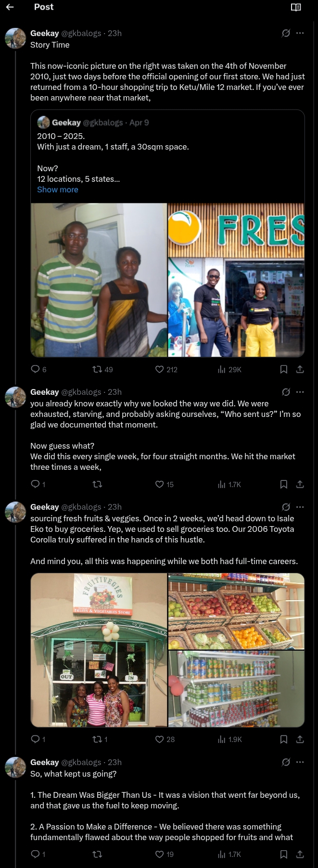
Task: Like the Story Time post with 212 likes
Action: coord(166,369)
